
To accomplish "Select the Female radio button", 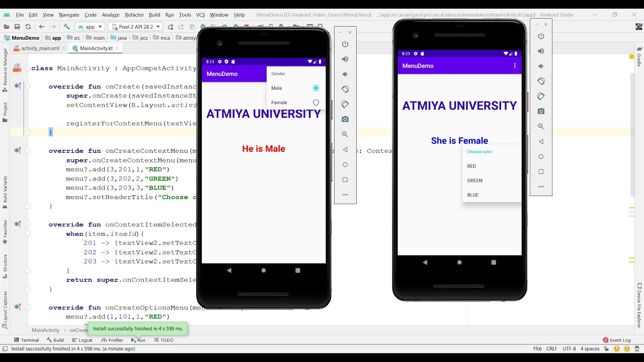I will [x=316, y=103].
